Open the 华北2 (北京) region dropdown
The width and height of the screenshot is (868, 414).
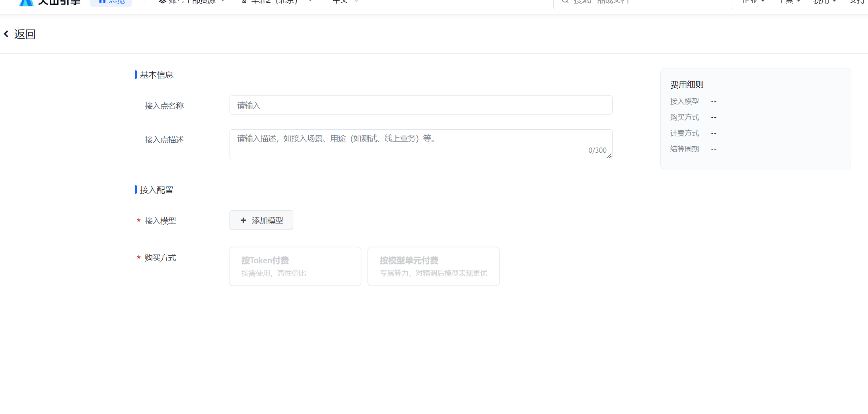pos(277,2)
